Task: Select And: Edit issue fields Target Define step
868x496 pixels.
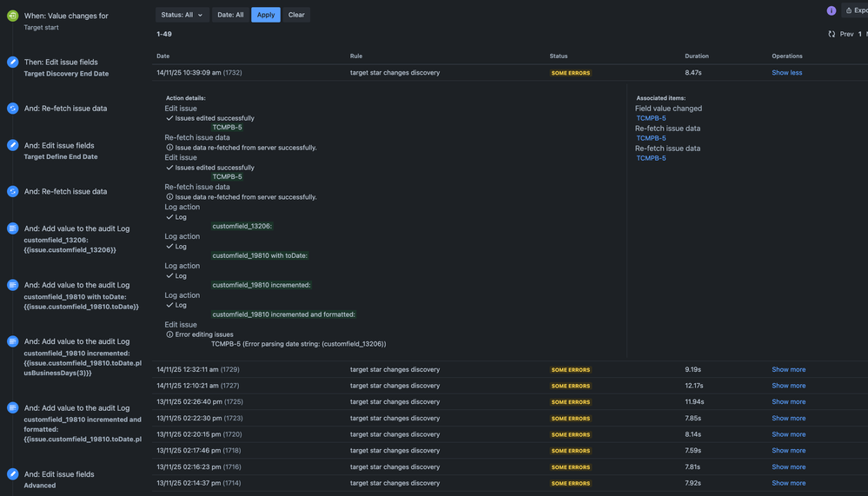Action: coord(60,150)
